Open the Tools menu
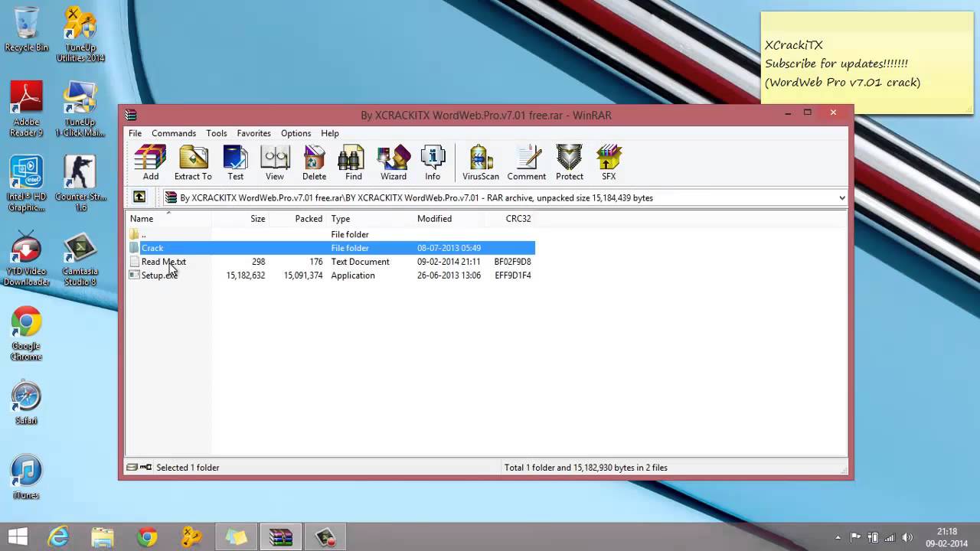 click(x=217, y=133)
